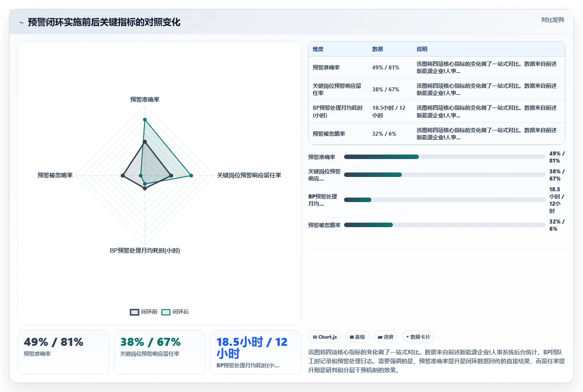Toggle the 闭环后 legend swatch

point(166,312)
